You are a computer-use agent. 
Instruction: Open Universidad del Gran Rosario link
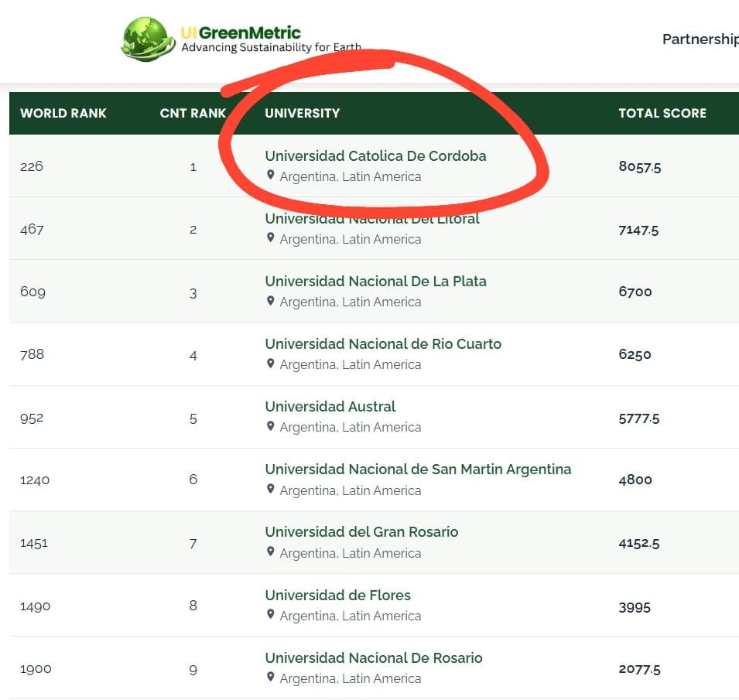(x=361, y=532)
